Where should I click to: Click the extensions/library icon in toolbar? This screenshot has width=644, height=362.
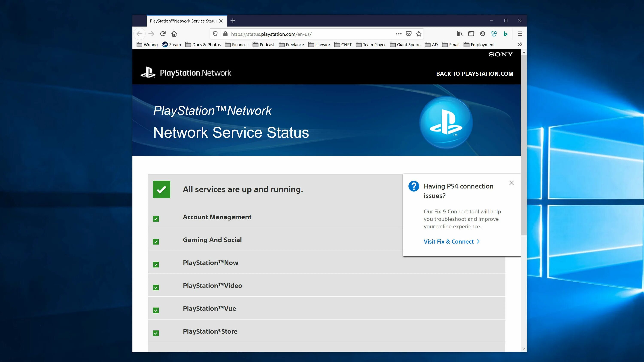coord(460,34)
